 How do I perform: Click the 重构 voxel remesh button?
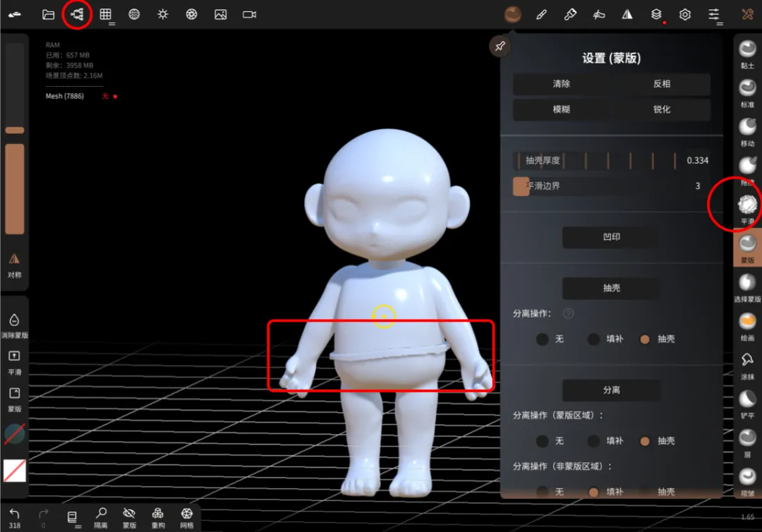tap(158, 518)
